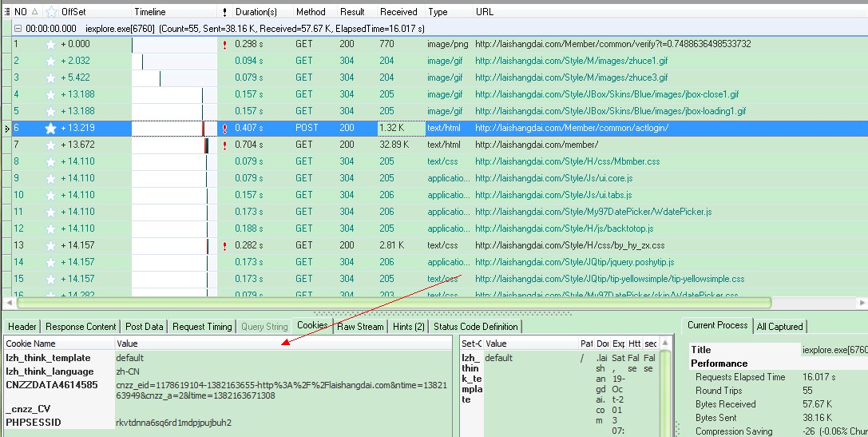Click warning icon on the by_hy_zx.css row
Viewport: 868px width, 437px height.
coord(224,247)
